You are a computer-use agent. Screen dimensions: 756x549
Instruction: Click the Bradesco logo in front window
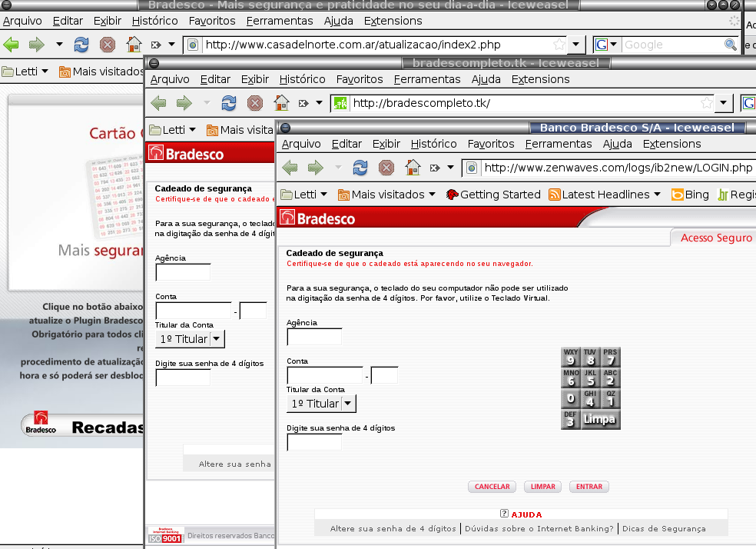tap(319, 218)
